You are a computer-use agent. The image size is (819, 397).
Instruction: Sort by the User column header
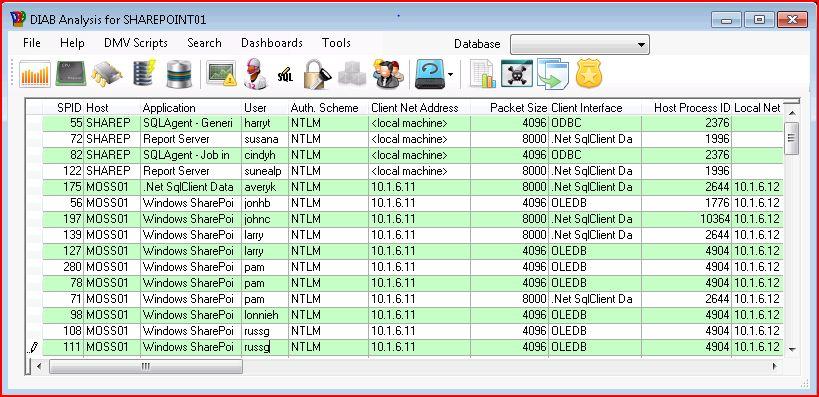pyautogui.click(x=265, y=108)
